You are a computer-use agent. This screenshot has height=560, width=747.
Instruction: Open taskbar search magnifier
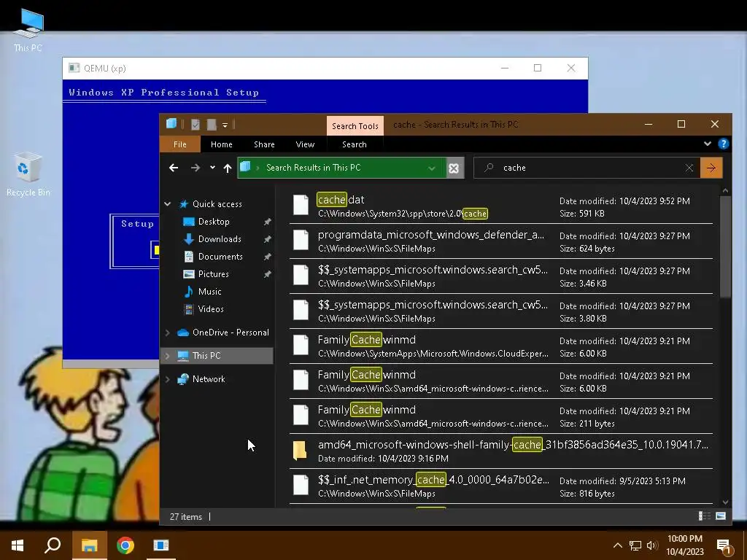pos(53,545)
